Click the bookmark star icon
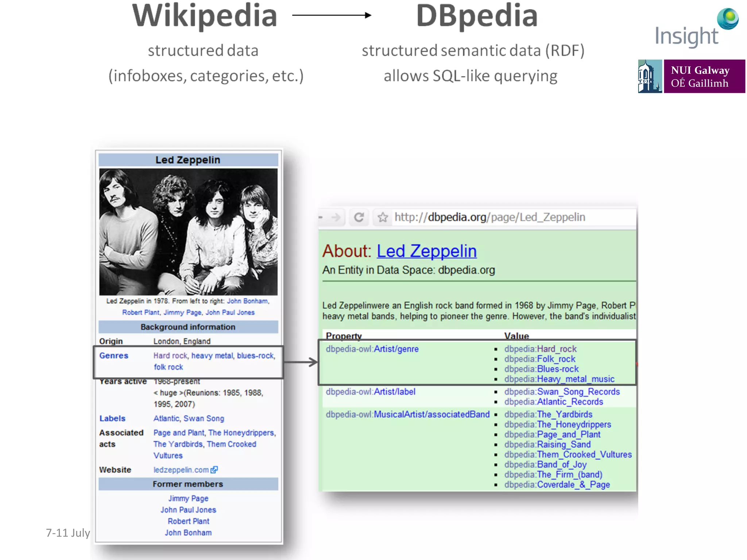Viewport: 747px width, 560px height. point(383,217)
